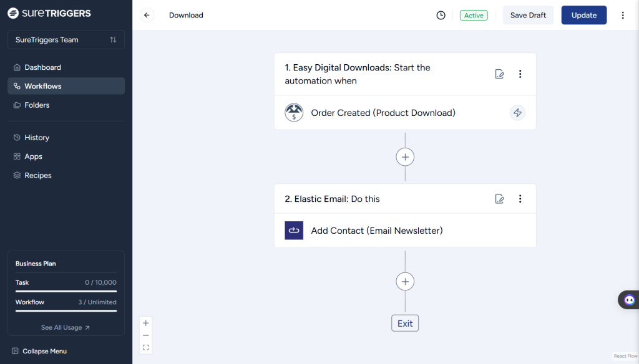Open the chat assistant bubble
The height and width of the screenshot is (364, 639).
click(629, 300)
